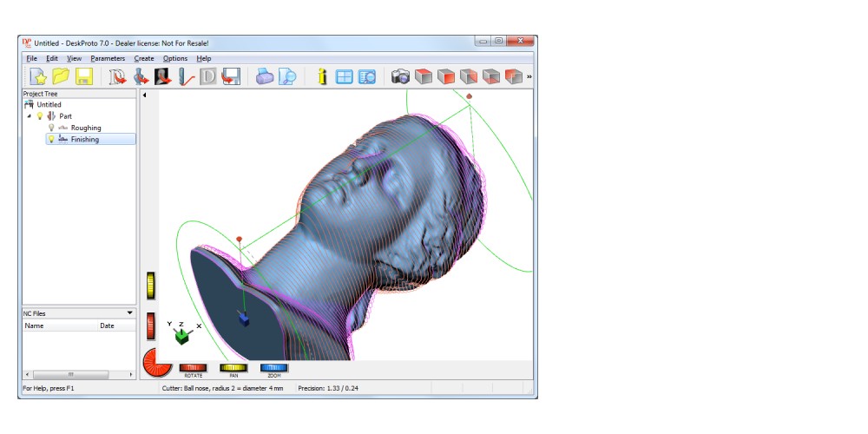Select the Untitled project tree root
The image size is (868, 434).
pyautogui.click(x=49, y=104)
